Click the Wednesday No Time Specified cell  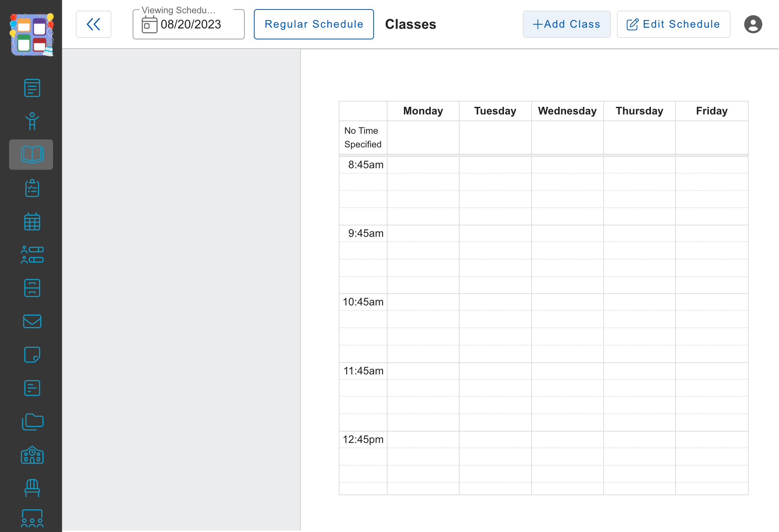567,137
